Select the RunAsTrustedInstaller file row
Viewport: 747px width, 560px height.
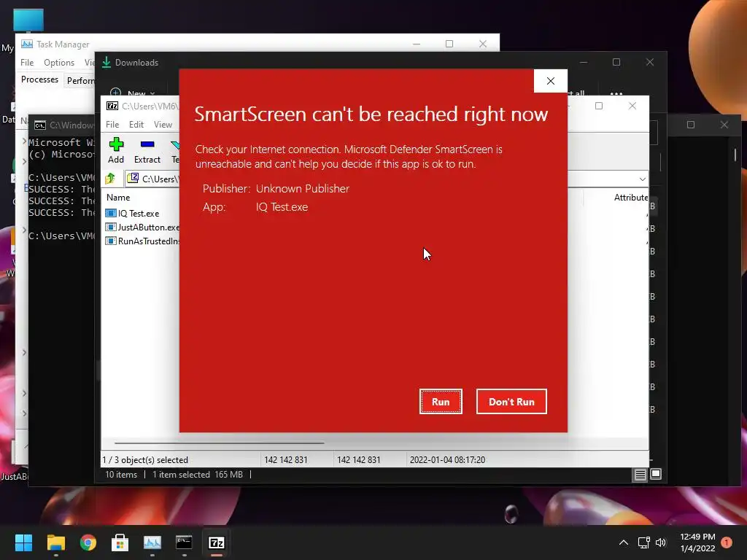coord(142,241)
